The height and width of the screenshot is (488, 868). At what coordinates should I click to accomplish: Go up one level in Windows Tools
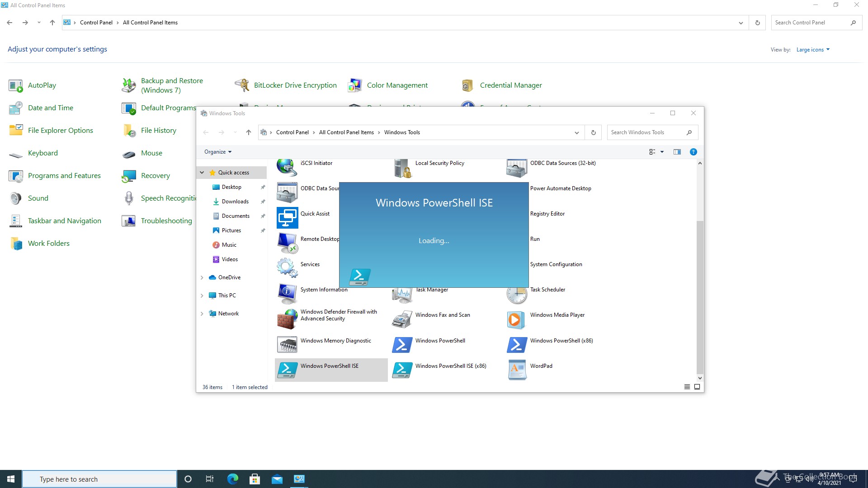coord(248,132)
